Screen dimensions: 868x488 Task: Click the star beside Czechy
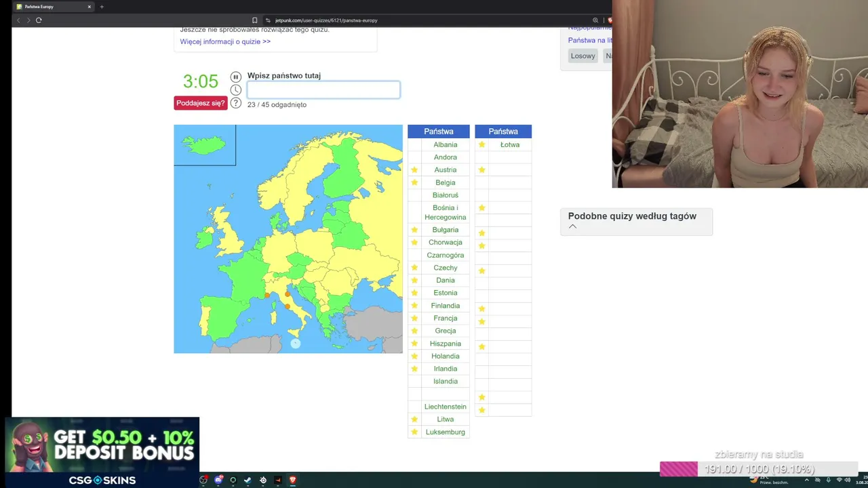[414, 268]
